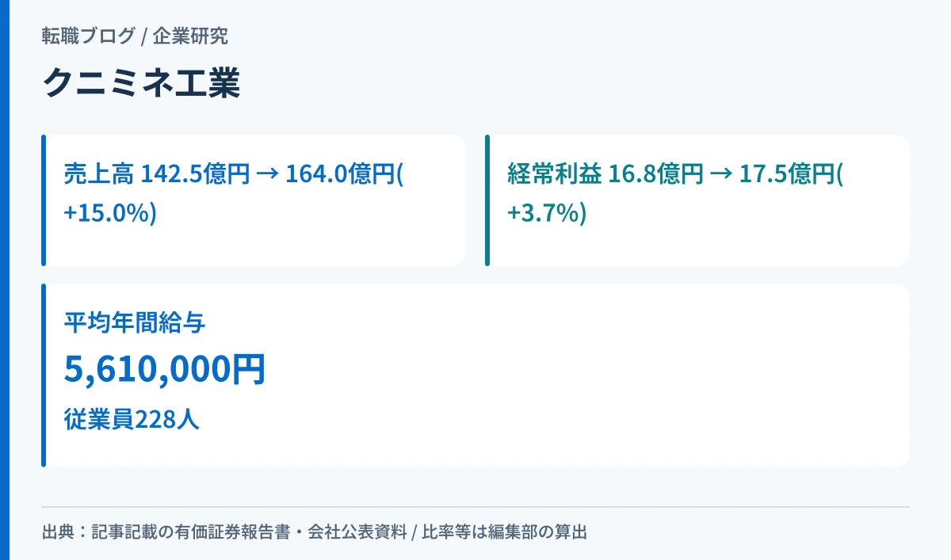Click the arrow between the profit figures

[721, 173]
